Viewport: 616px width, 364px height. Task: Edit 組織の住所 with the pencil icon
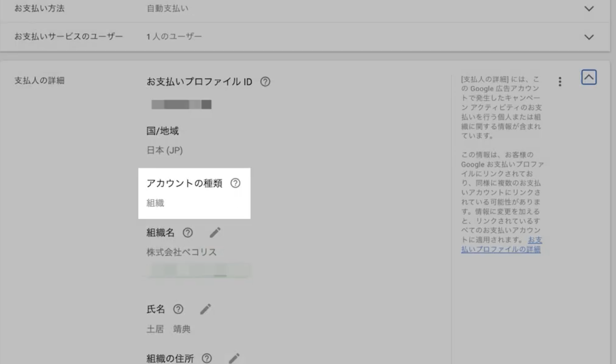(x=235, y=358)
